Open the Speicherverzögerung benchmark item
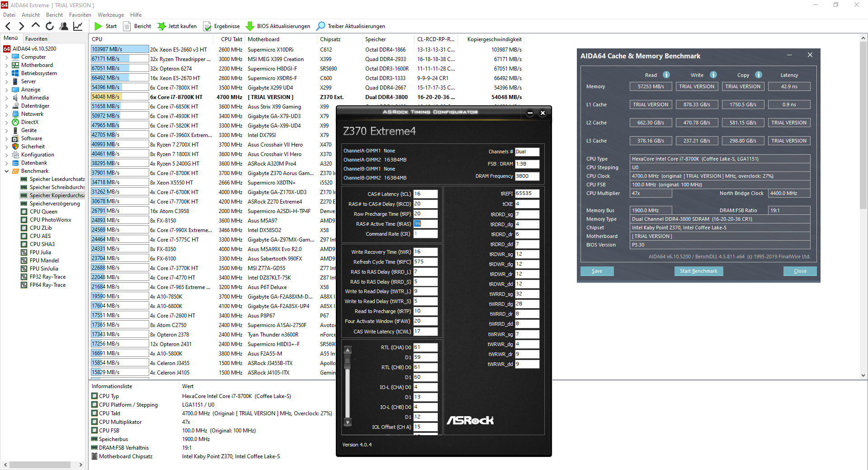This screenshot has height=470, width=868. coord(54,204)
